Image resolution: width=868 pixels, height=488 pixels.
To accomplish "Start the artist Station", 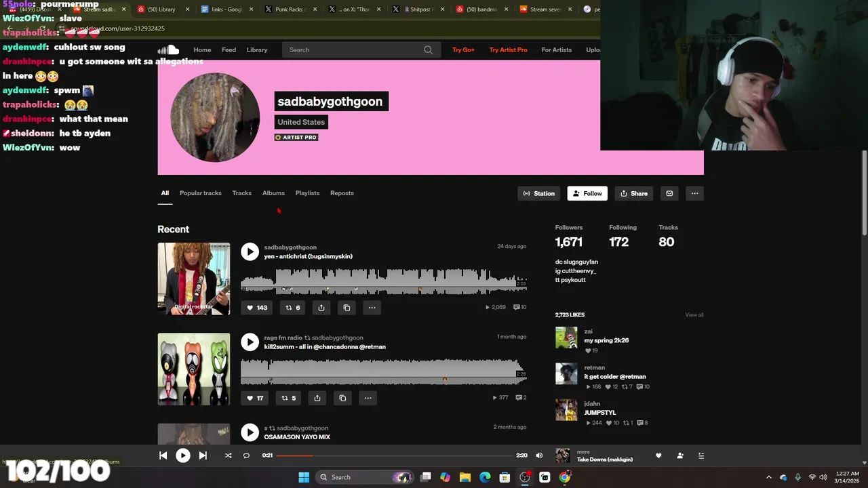I will 539,193.
